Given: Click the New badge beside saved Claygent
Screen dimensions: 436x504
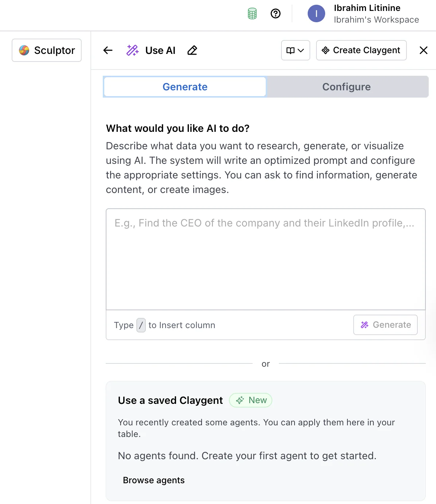Looking at the screenshot, I should click(x=251, y=400).
